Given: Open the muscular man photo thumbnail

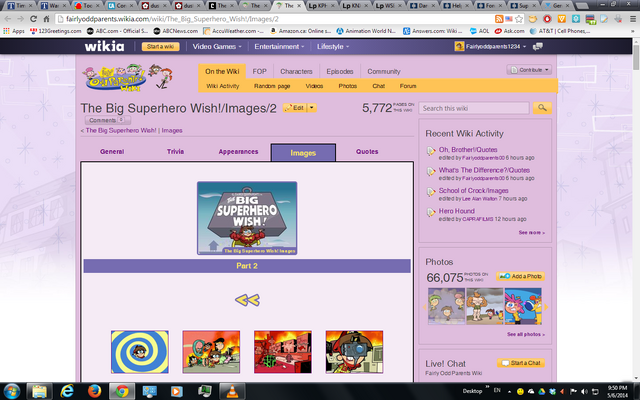Looking at the screenshot, I should [x=484, y=306].
